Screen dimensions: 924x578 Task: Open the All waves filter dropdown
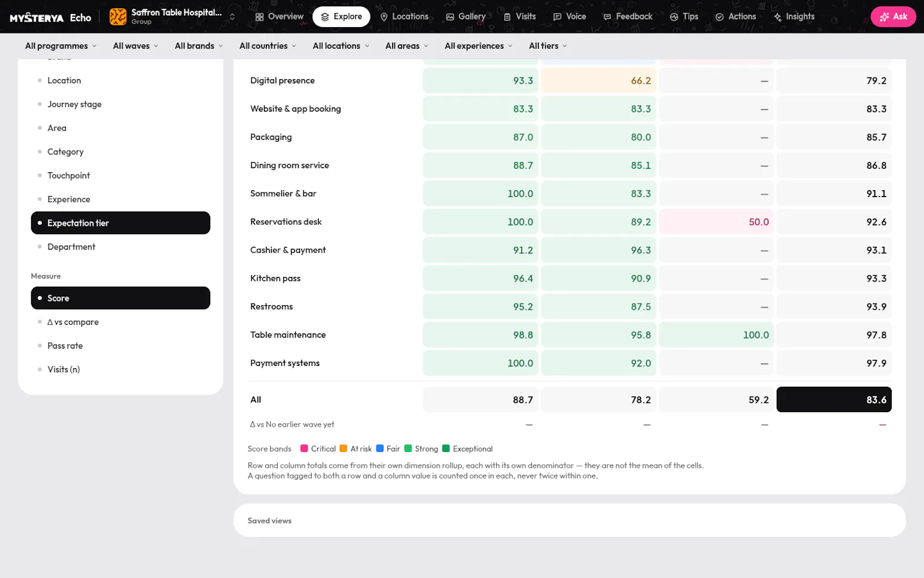[136, 46]
